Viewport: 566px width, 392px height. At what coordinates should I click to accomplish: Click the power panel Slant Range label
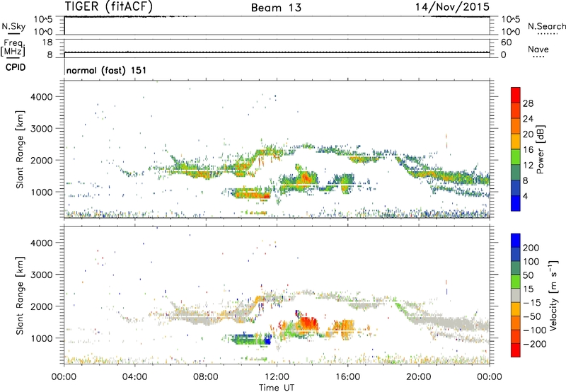[x=20, y=149]
